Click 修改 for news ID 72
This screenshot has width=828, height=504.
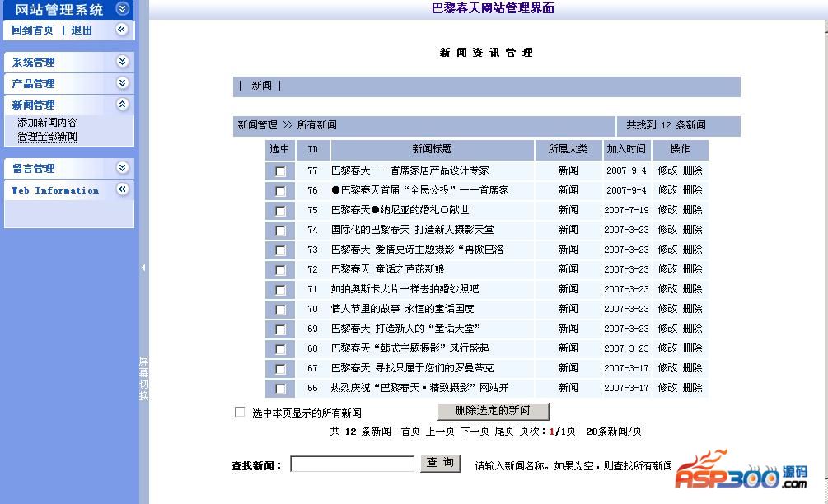pos(667,269)
